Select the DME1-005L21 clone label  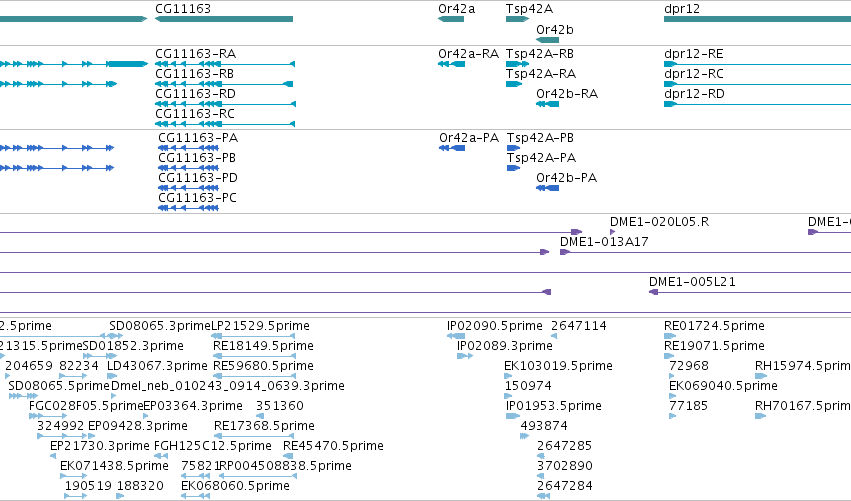click(x=692, y=282)
